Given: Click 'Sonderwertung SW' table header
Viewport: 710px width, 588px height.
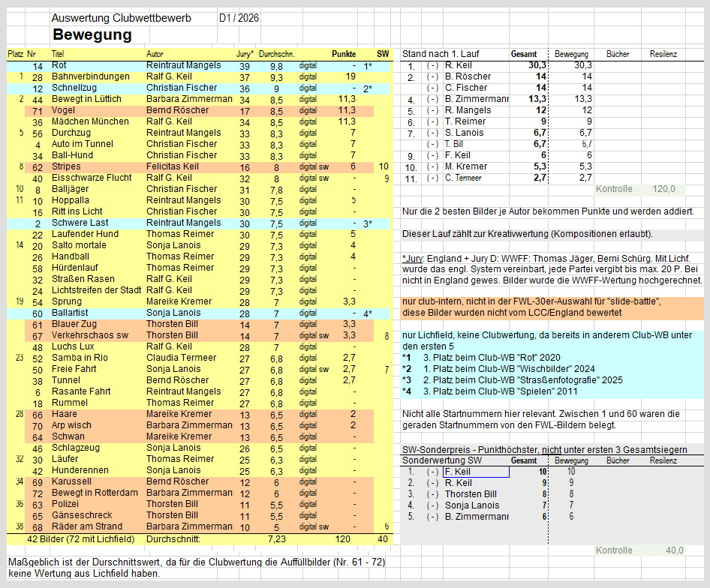Looking at the screenshot, I should [442, 460].
